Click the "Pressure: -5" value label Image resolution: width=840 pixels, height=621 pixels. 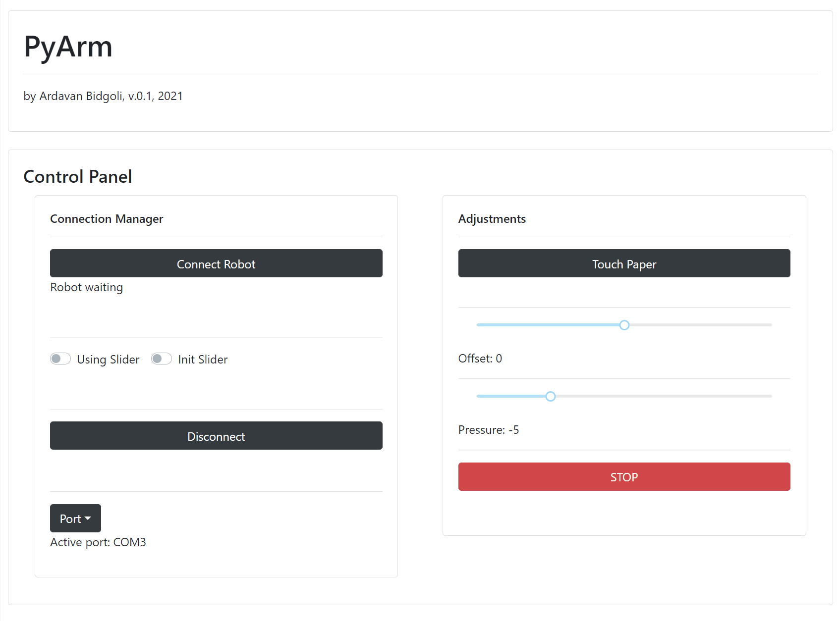tap(489, 430)
